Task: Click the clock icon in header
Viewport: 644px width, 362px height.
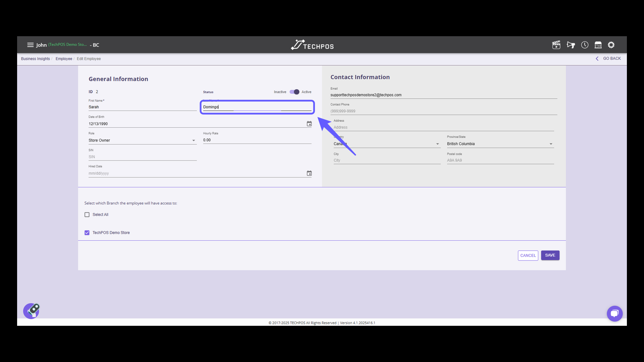Action: pyautogui.click(x=585, y=45)
